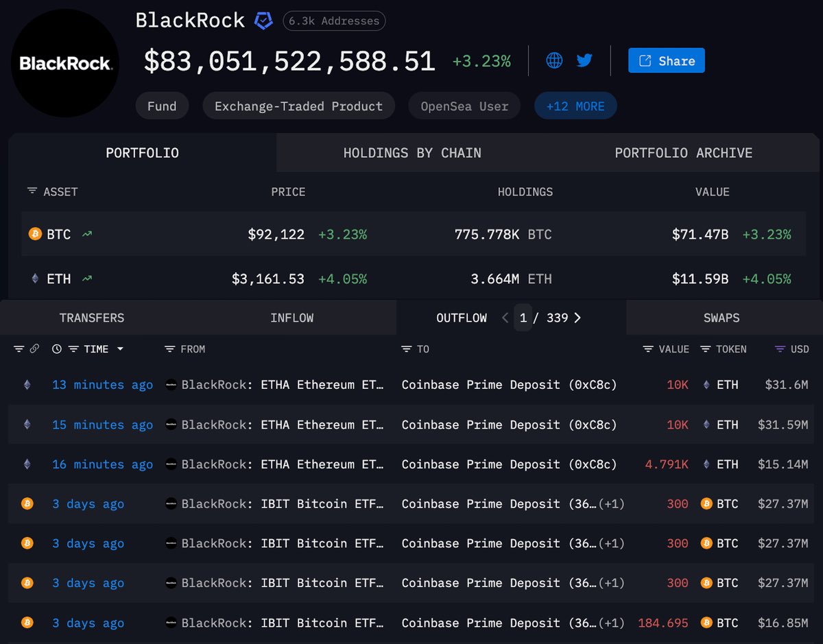Switch to PORTFOLIO ARCHIVE tab
823x644 pixels.
point(683,153)
